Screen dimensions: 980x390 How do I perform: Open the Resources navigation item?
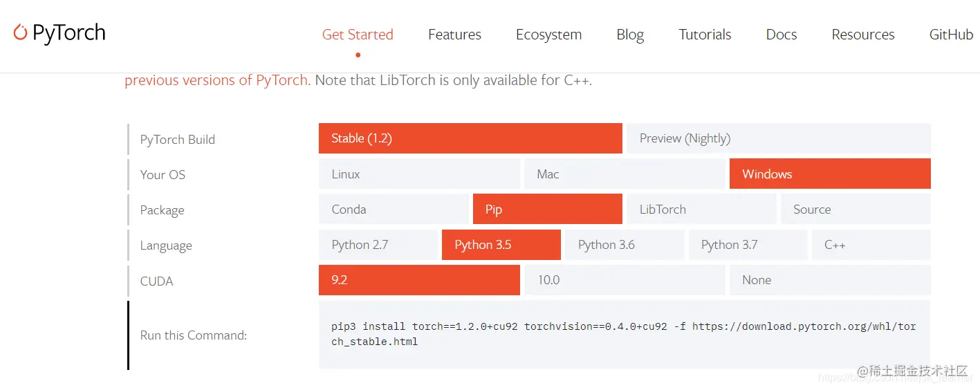863,35
